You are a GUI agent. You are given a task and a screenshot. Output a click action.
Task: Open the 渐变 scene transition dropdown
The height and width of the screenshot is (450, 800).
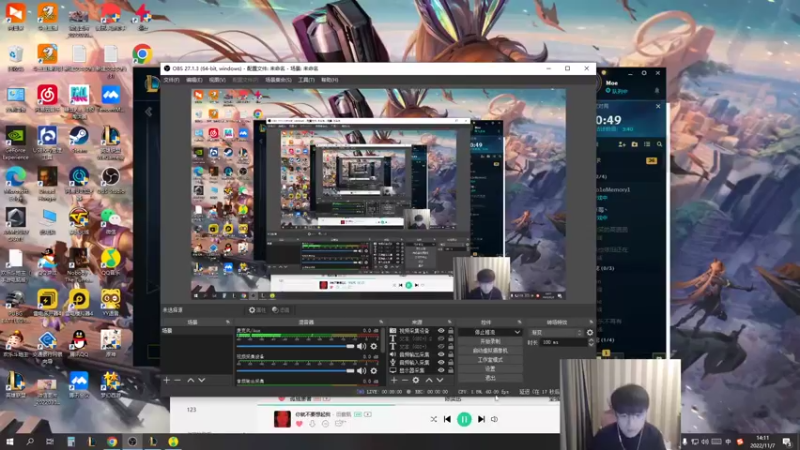tap(557, 332)
